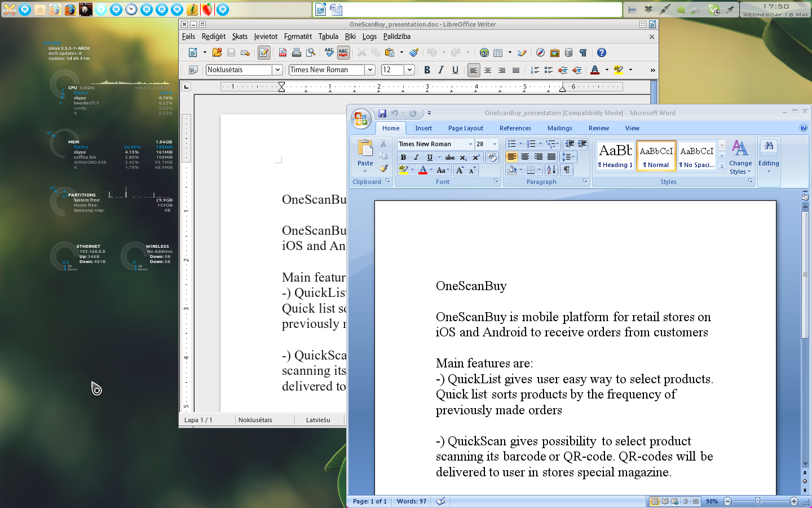Switch to Page Layout tab in Word
The image size is (812, 508).
466,128
